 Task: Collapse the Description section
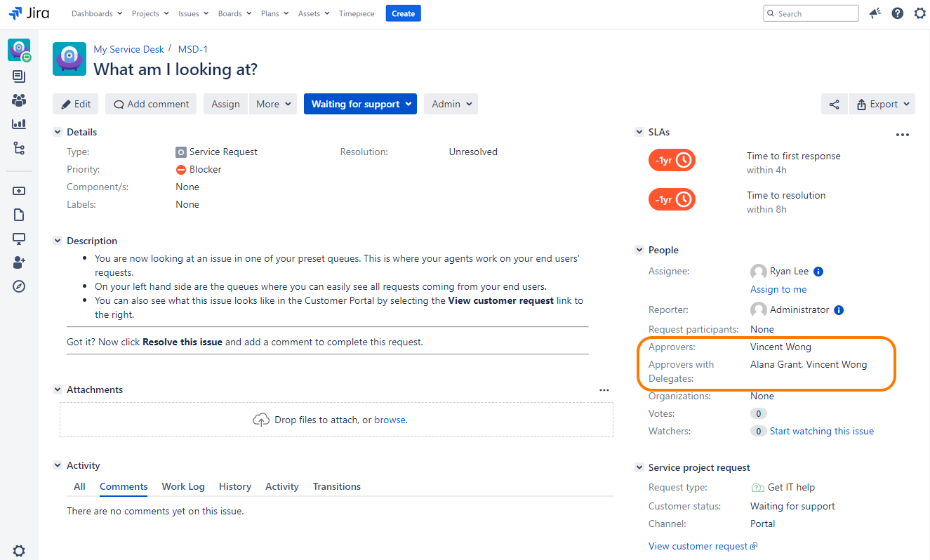click(x=58, y=241)
